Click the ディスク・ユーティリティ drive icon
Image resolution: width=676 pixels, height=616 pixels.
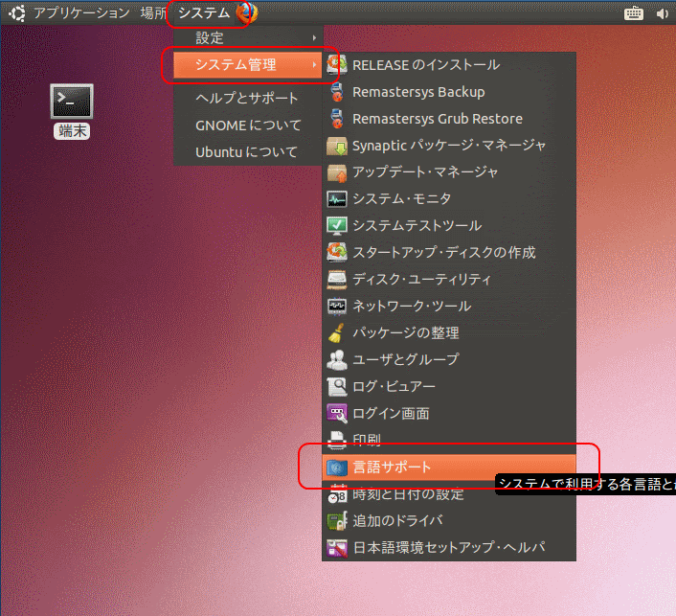click(337, 280)
